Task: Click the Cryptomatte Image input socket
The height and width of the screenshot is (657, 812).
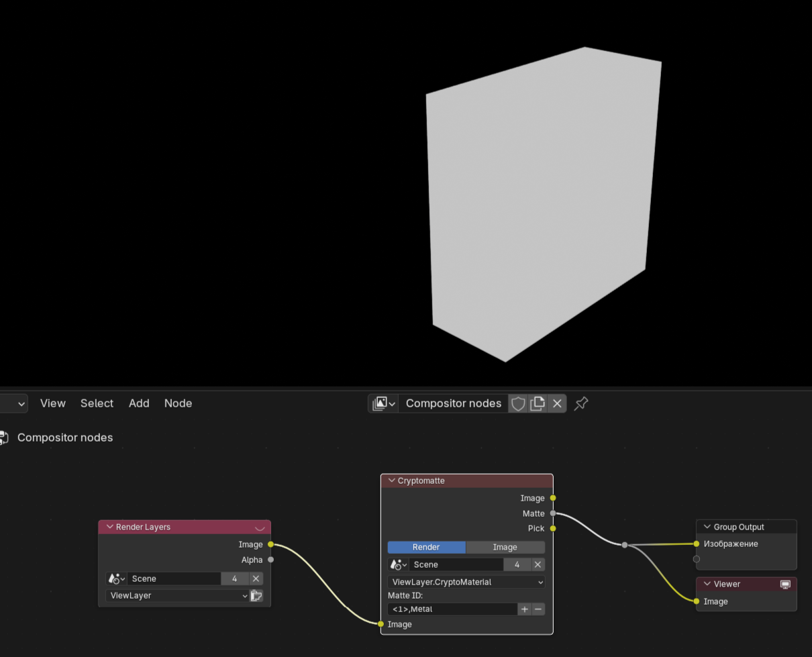Action: (x=381, y=624)
